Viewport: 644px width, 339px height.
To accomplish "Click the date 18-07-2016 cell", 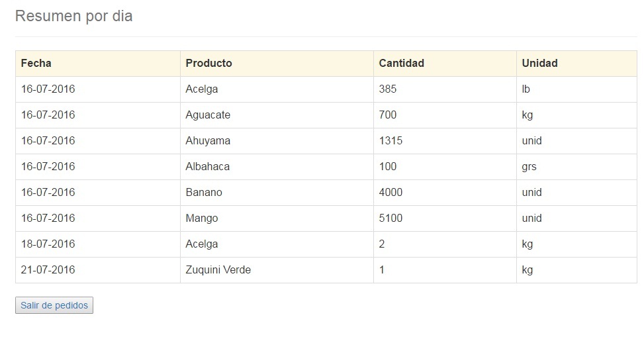I will point(98,244).
